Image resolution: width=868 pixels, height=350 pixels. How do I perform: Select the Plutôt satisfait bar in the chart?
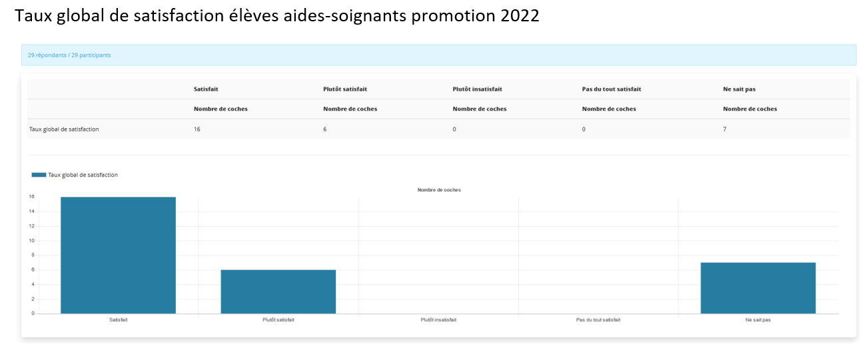point(278,291)
